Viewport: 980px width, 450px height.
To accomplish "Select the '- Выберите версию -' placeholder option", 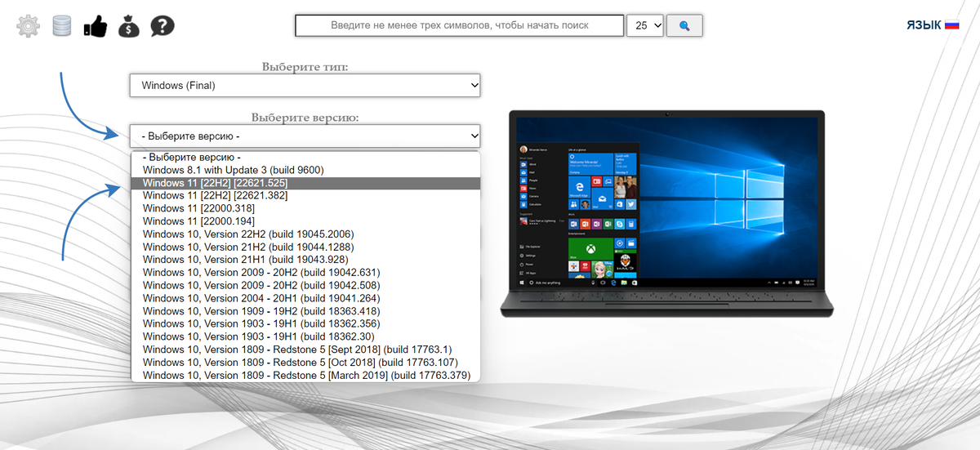I will pyautogui.click(x=306, y=158).
